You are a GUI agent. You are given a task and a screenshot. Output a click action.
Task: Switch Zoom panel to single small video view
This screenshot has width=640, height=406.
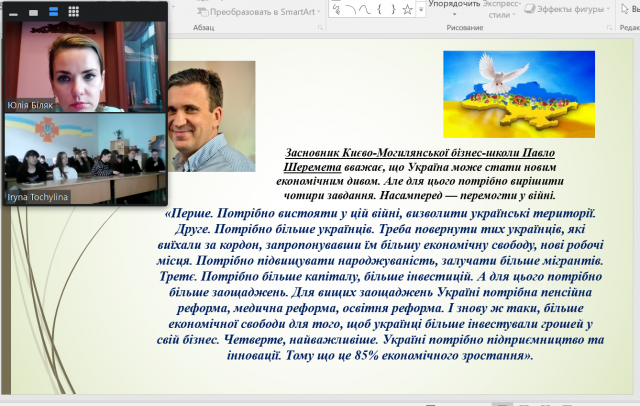33,13
